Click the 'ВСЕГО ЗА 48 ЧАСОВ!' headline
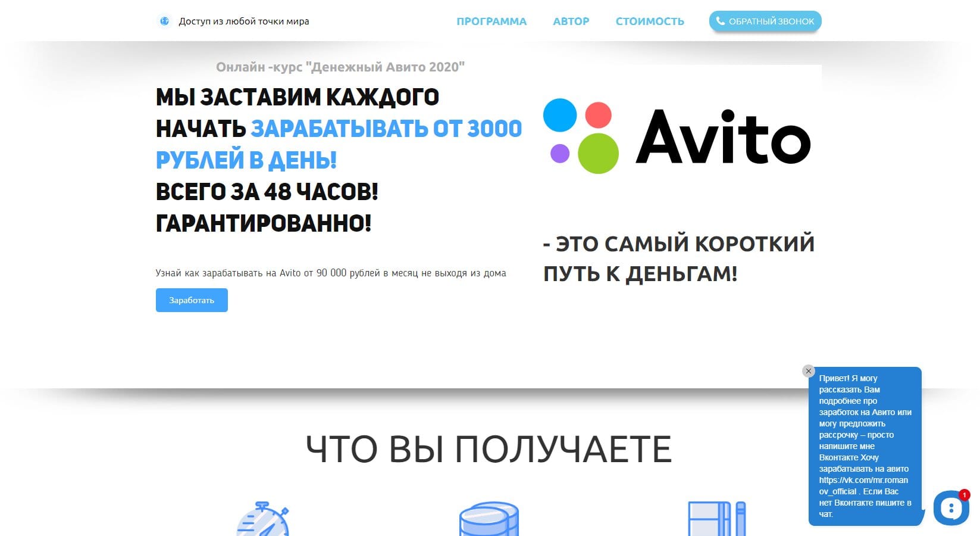The height and width of the screenshot is (536, 980). (x=267, y=192)
